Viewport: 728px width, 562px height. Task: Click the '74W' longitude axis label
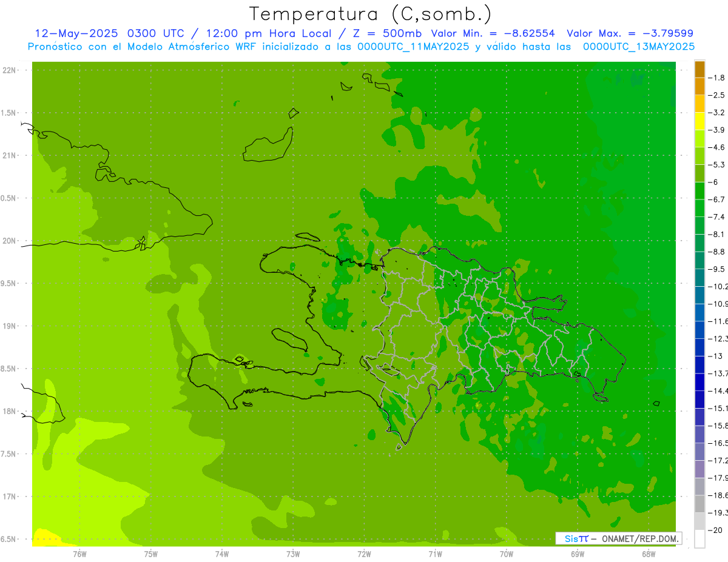pyautogui.click(x=222, y=554)
